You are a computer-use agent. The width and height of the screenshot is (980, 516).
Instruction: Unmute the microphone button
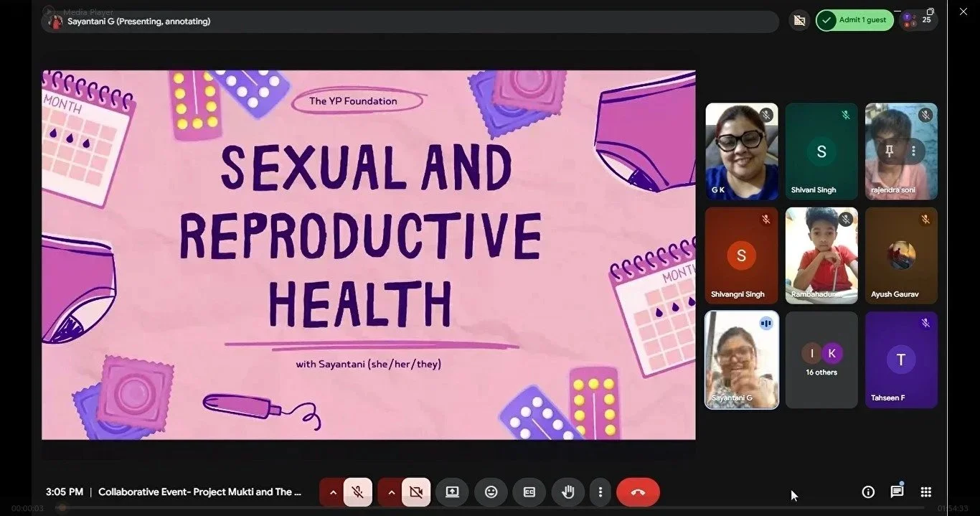coord(357,492)
